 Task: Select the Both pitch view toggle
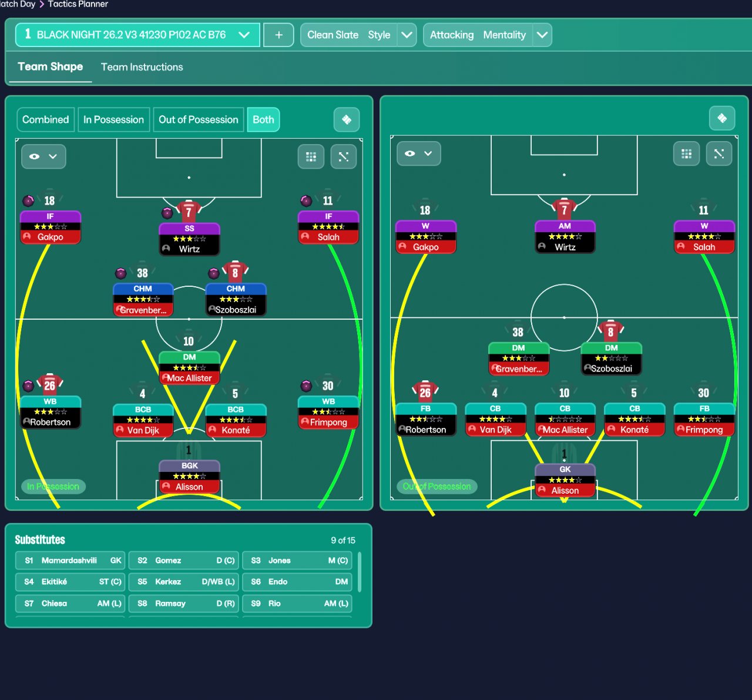[263, 119]
